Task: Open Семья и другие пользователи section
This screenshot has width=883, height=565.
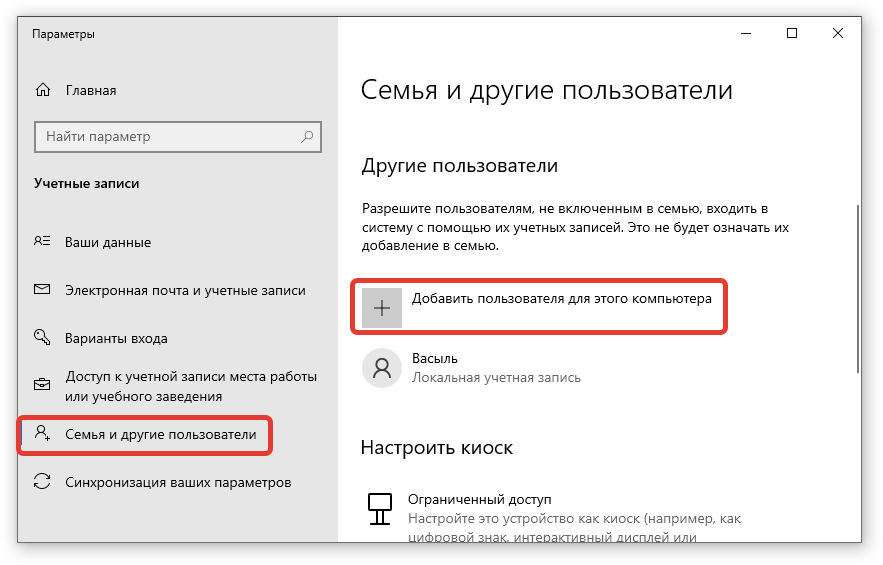Action: click(160, 435)
